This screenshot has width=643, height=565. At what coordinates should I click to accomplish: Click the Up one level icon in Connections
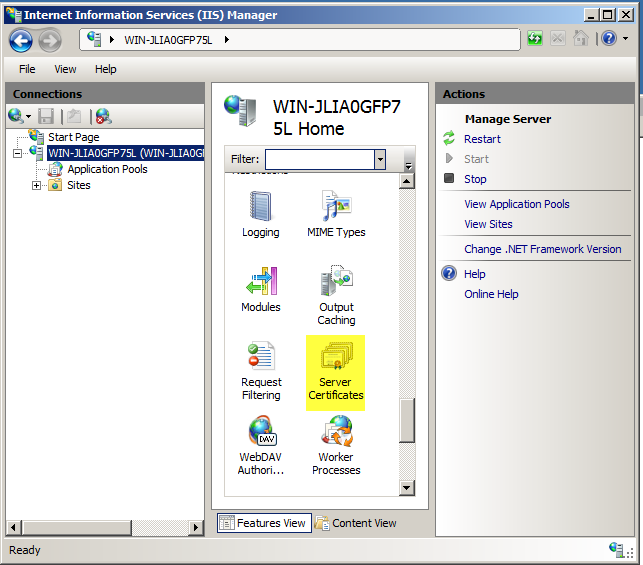[74, 116]
